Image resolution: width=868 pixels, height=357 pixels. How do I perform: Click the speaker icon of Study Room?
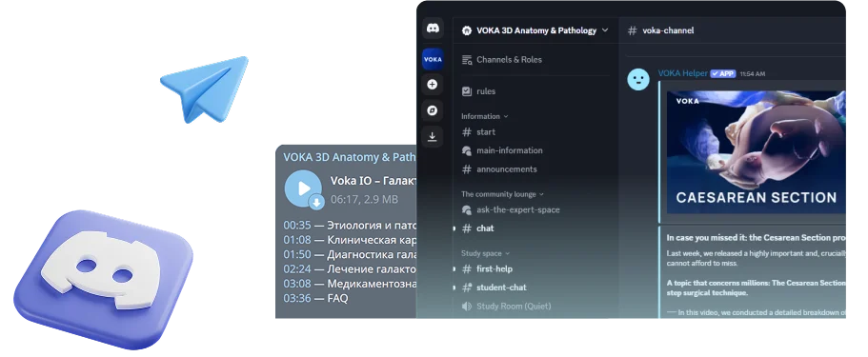467,307
